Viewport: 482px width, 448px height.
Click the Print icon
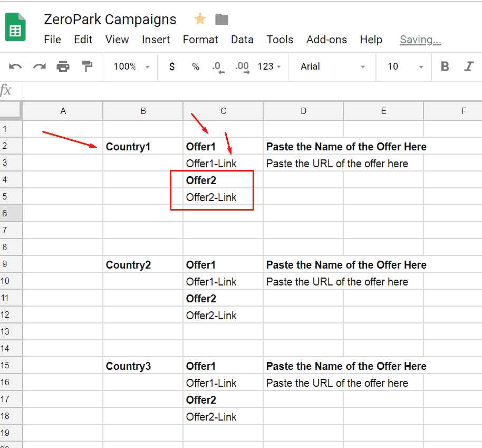click(63, 66)
